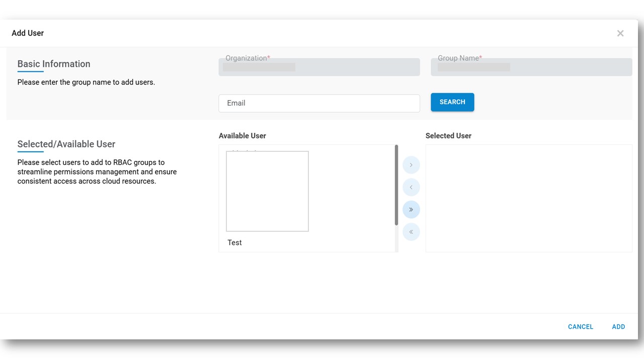Image resolution: width=644 pixels, height=362 pixels.
Task: Click the Selected User column label
Action: 448,136
